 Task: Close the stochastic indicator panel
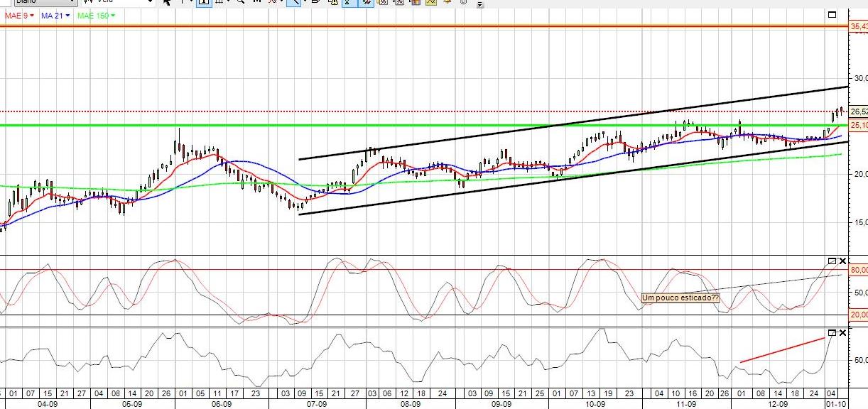(x=843, y=261)
